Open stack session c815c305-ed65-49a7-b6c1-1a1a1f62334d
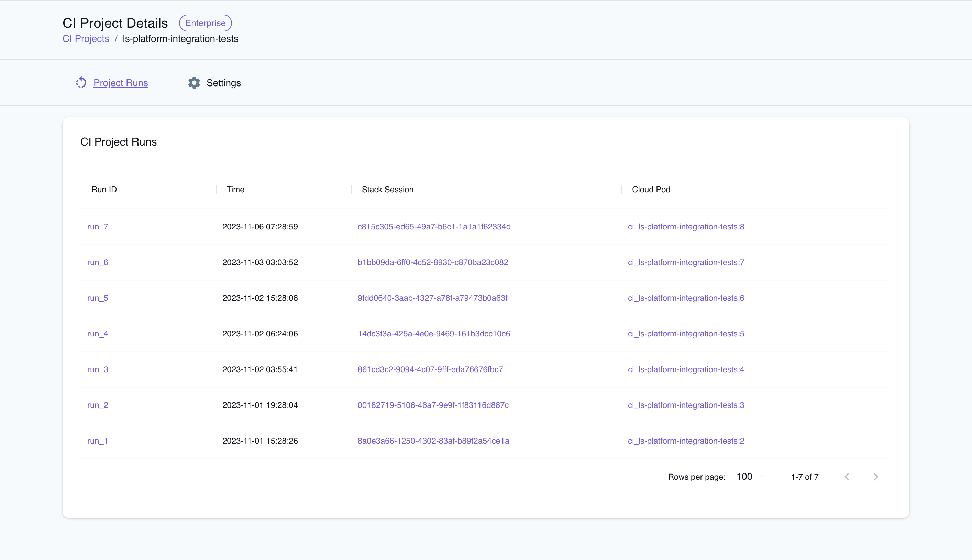972x560 pixels. [x=434, y=227]
